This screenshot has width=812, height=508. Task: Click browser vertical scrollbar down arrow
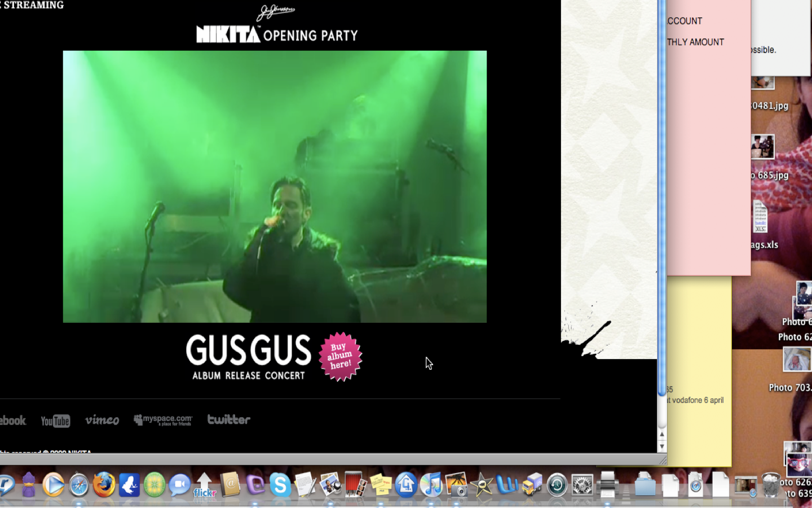click(x=662, y=446)
